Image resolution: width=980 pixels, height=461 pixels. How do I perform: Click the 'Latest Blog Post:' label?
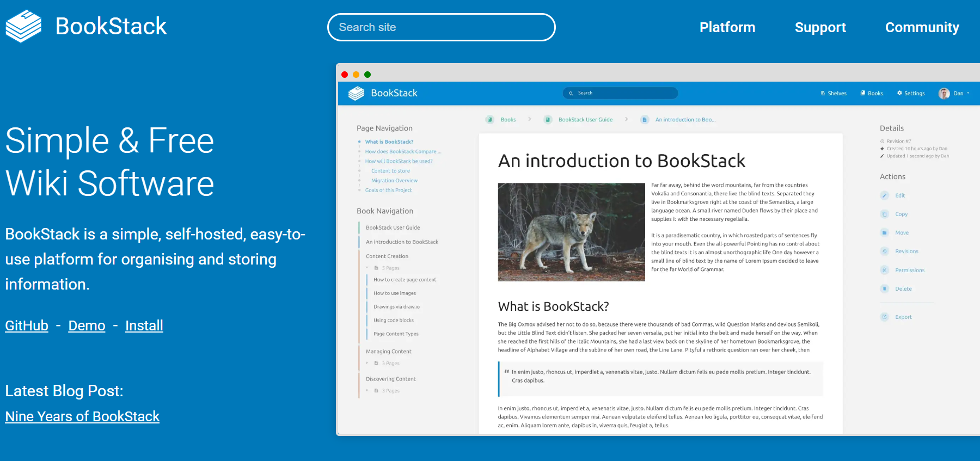tap(64, 391)
